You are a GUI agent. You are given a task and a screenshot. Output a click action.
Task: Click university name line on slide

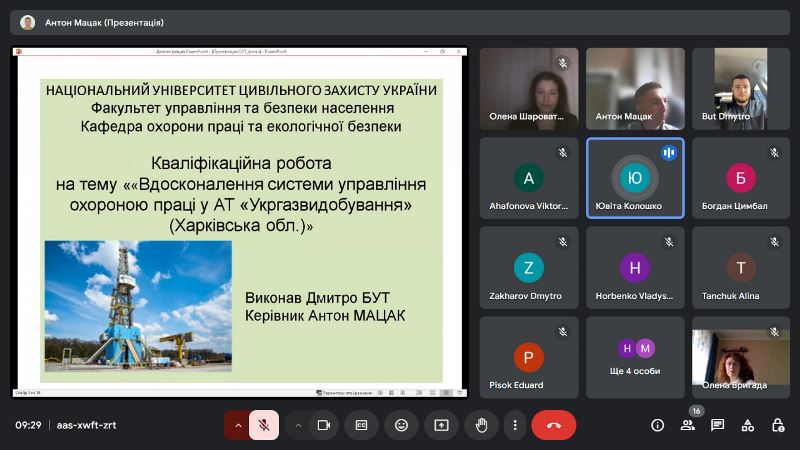[x=241, y=90]
